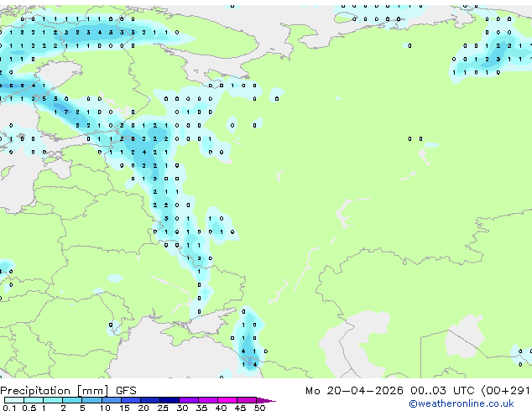This screenshot has width=532, height=411.
Task: Click the 0.1–0.5 mm legend color swatch
Action: click(x=14, y=400)
